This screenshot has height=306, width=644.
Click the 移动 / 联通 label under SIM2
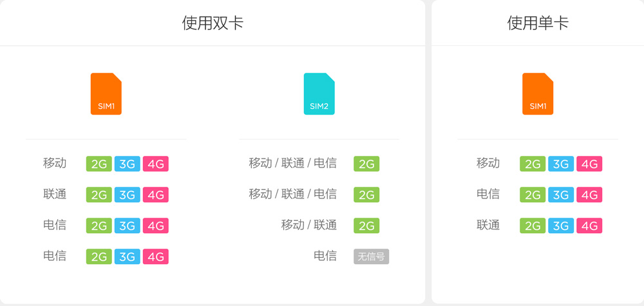point(309,225)
